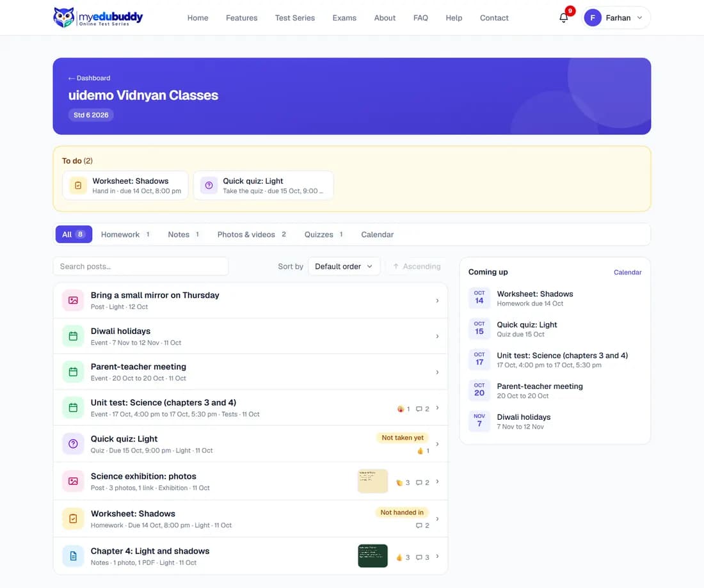Open Bring a small mirror post chevron
Screen dimensions: 704x588
point(437,300)
